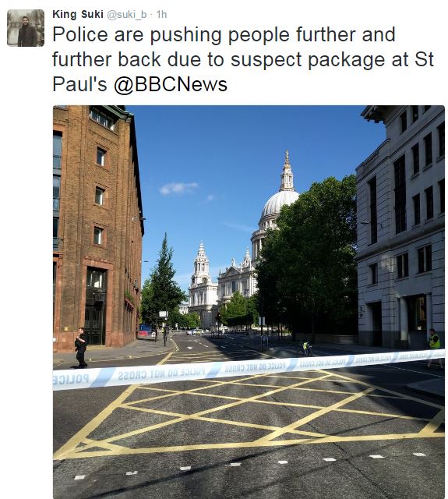Click the King Suki display name

(78, 14)
